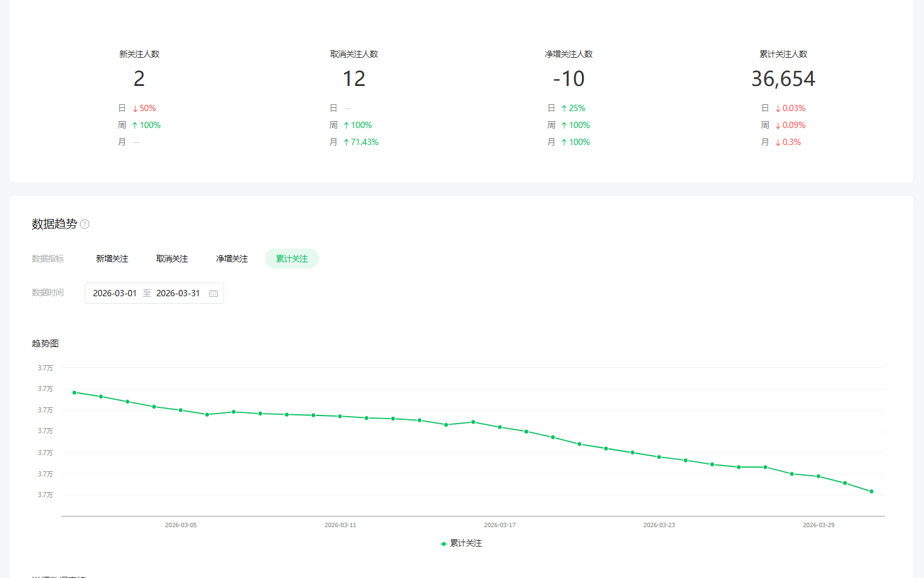Click the first data point on the trend line
The image size is (924, 578).
tap(75, 393)
